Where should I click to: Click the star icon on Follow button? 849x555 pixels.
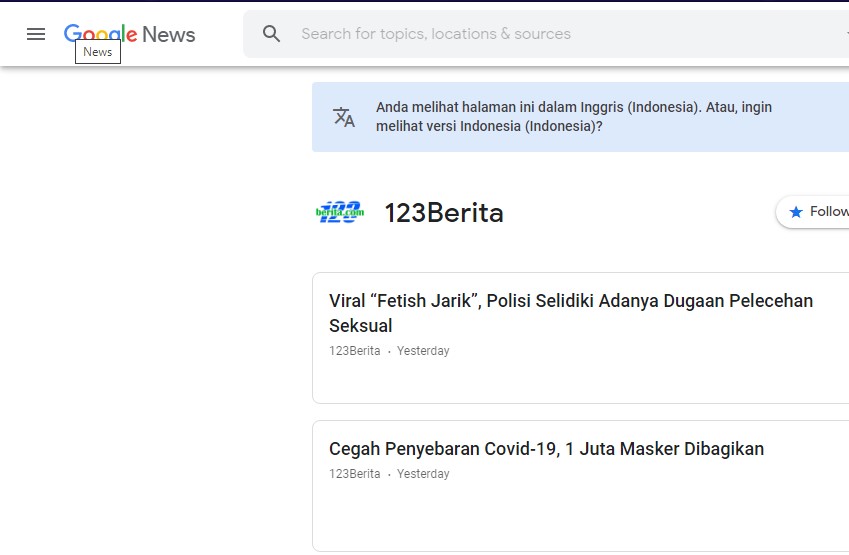click(x=795, y=212)
